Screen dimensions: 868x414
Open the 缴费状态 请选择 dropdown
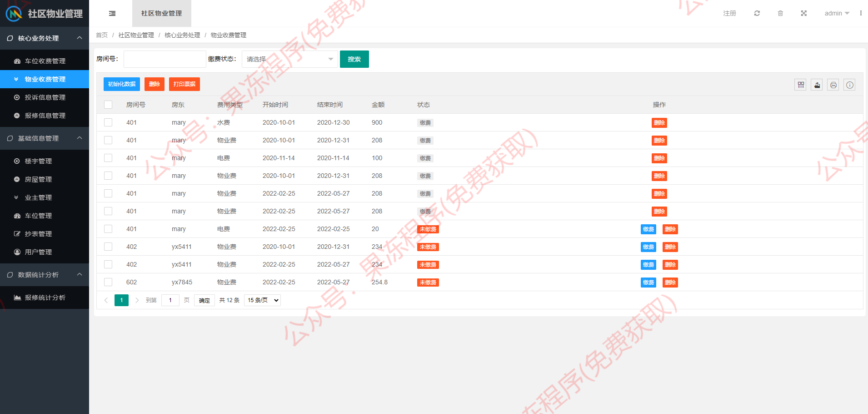click(289, 59)
